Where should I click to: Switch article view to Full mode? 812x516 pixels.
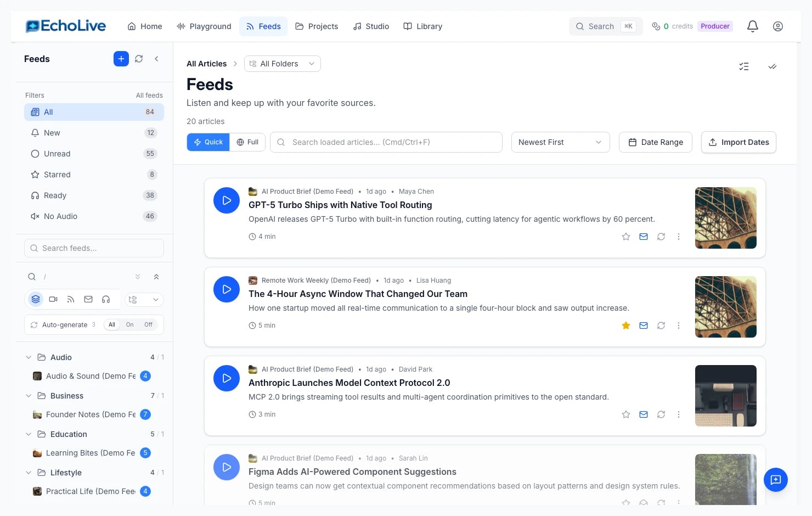point(247,142)
